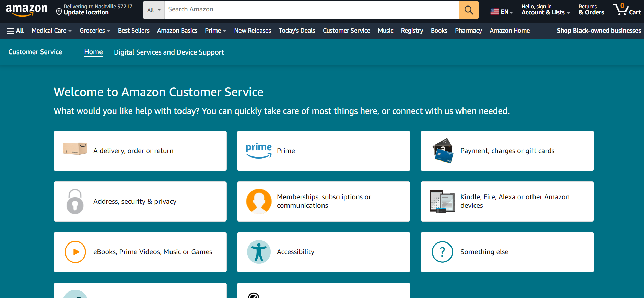Open Registry in nav bar
644x298 pixels.
point(412,31)
